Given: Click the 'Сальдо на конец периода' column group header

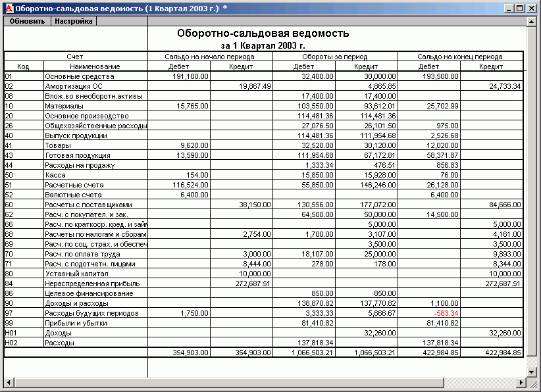Looking at the screenshot, I should click(460, 57).
